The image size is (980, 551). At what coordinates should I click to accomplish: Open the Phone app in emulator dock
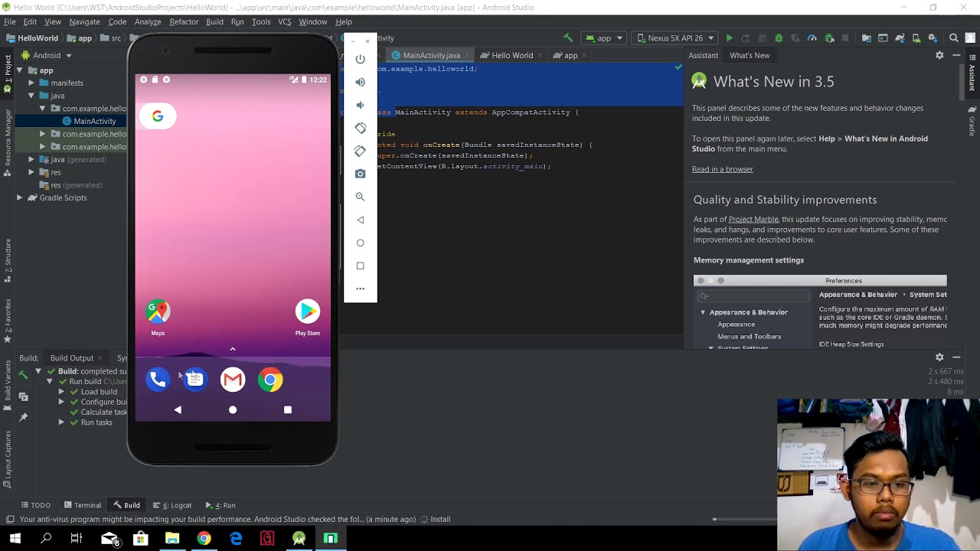tap(158, 380)
